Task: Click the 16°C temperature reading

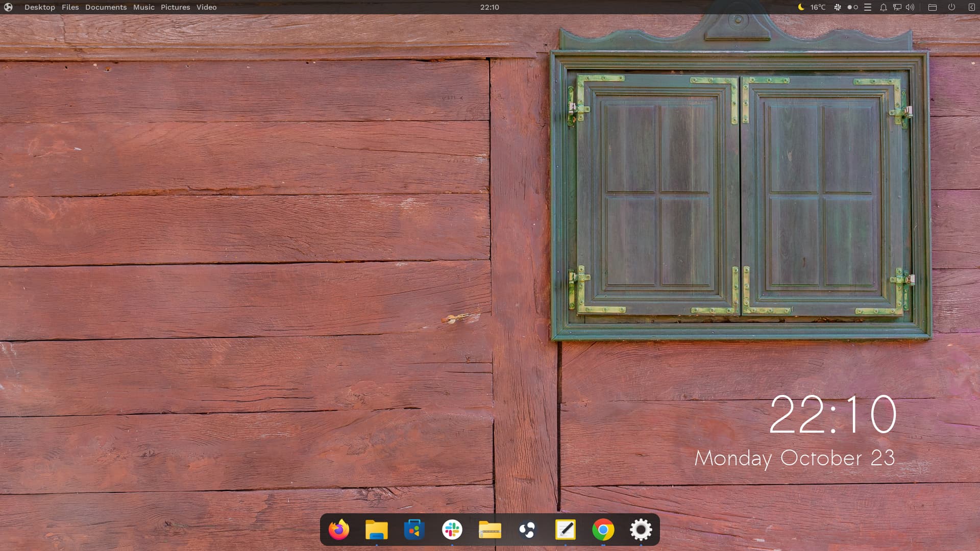Action: pos(818,7)
